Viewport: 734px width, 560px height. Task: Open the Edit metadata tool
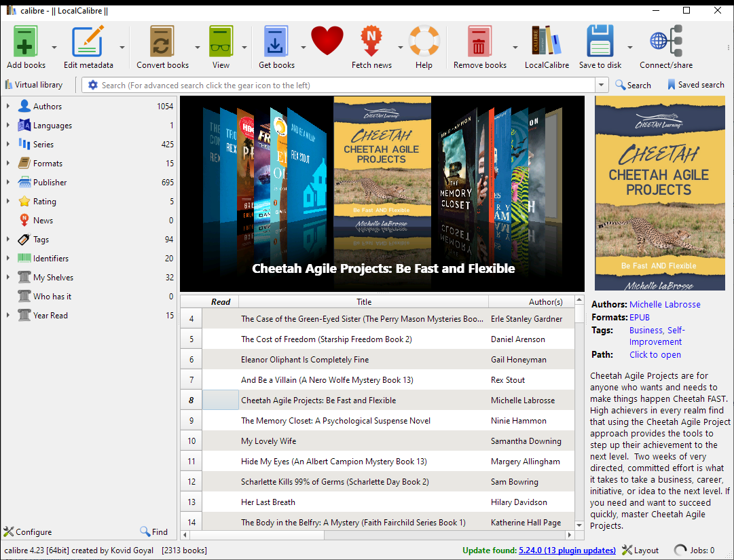[x=88, y=41]
